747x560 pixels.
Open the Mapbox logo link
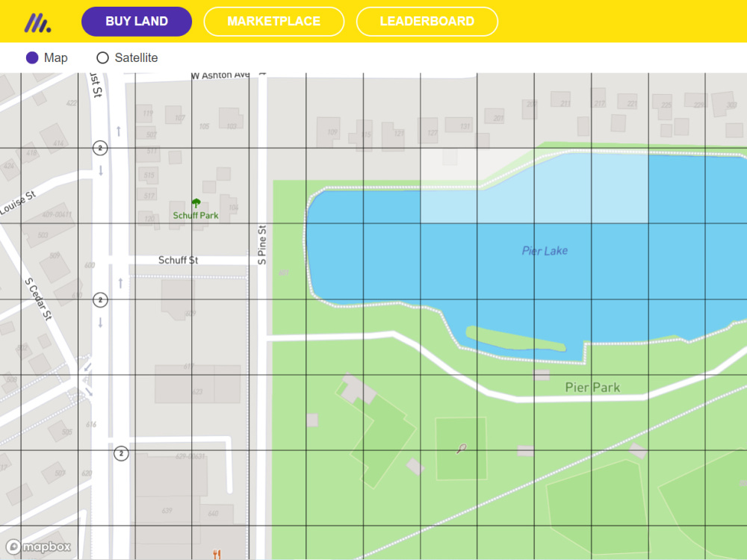click(x=38, y=547)
